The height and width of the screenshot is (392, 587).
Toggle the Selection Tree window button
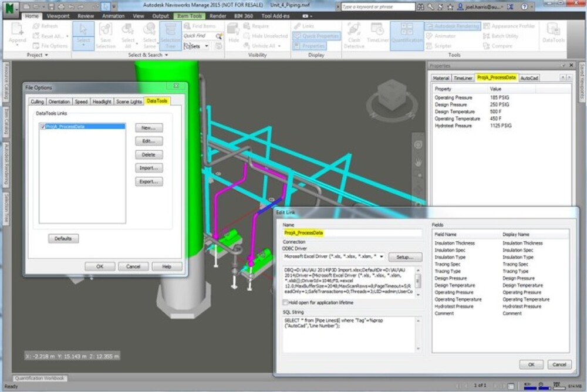170,36
